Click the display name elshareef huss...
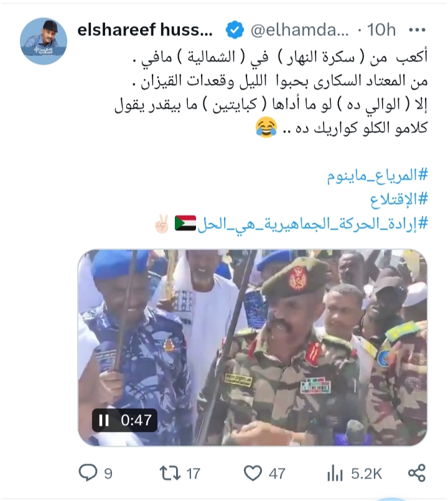This screenshot has width=448, height=501. 145,30
